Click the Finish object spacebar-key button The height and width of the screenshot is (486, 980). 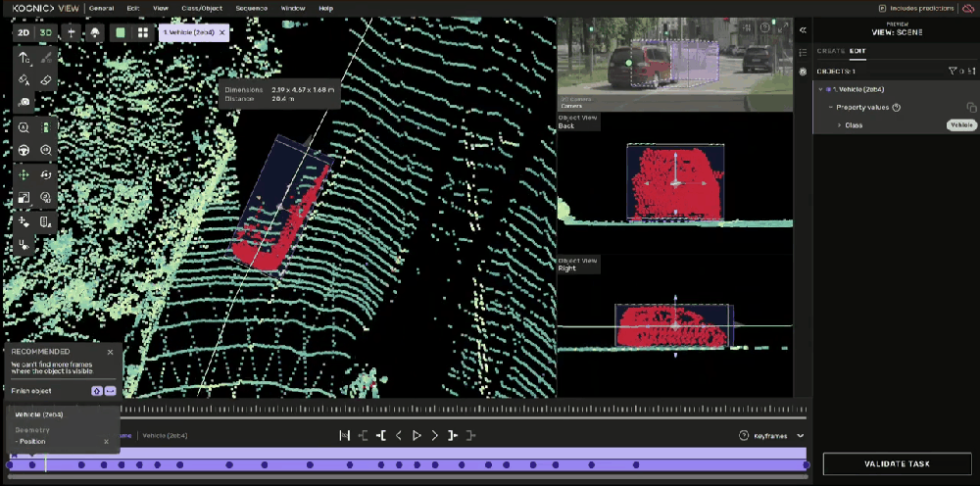coord(110,391)
